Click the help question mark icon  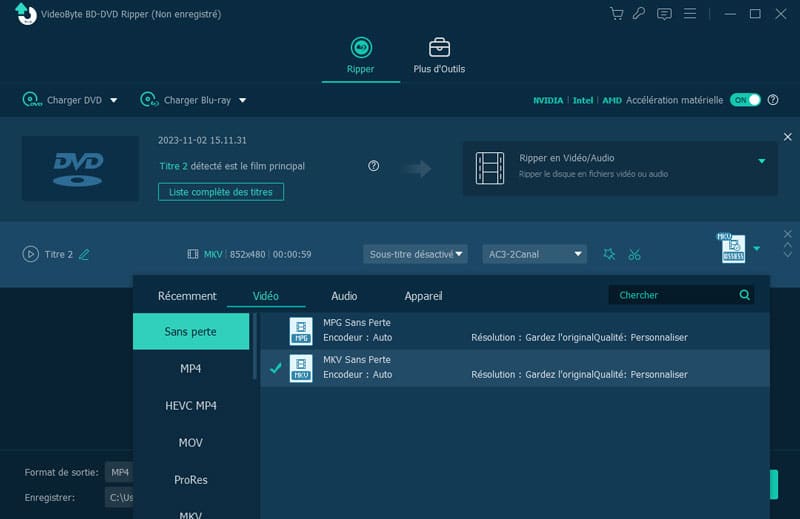pyautogui.click(x=374, y=166)
